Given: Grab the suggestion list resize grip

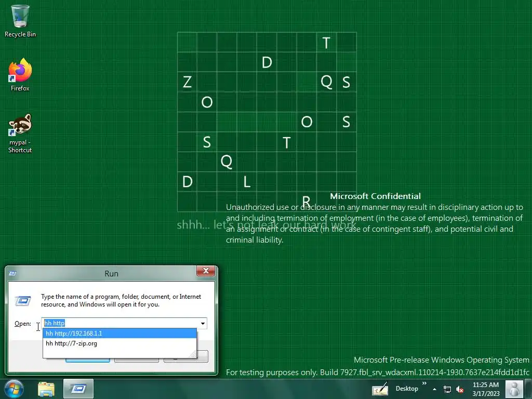Looking at the screenshot, I should pyautogui.click(x=193, y=354).
